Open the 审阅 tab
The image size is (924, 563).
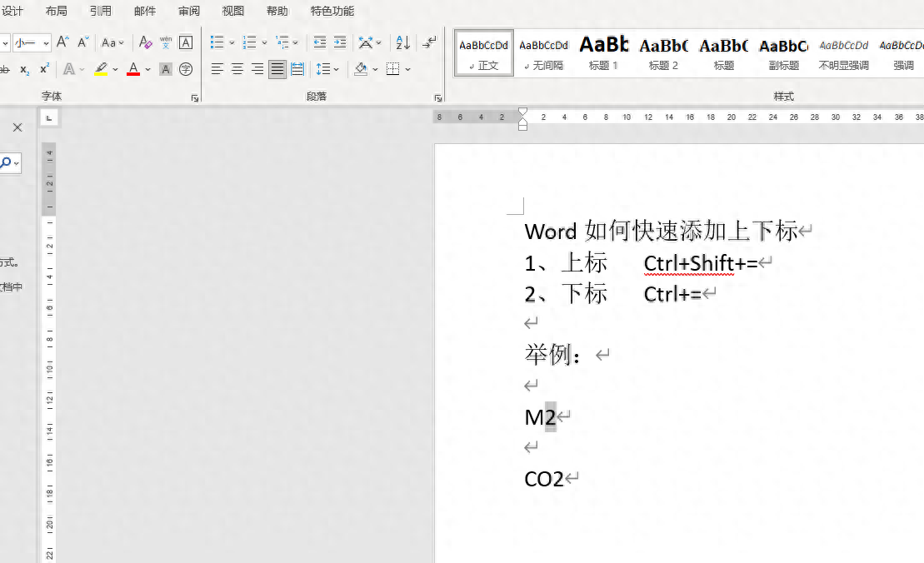pos(189,11)
